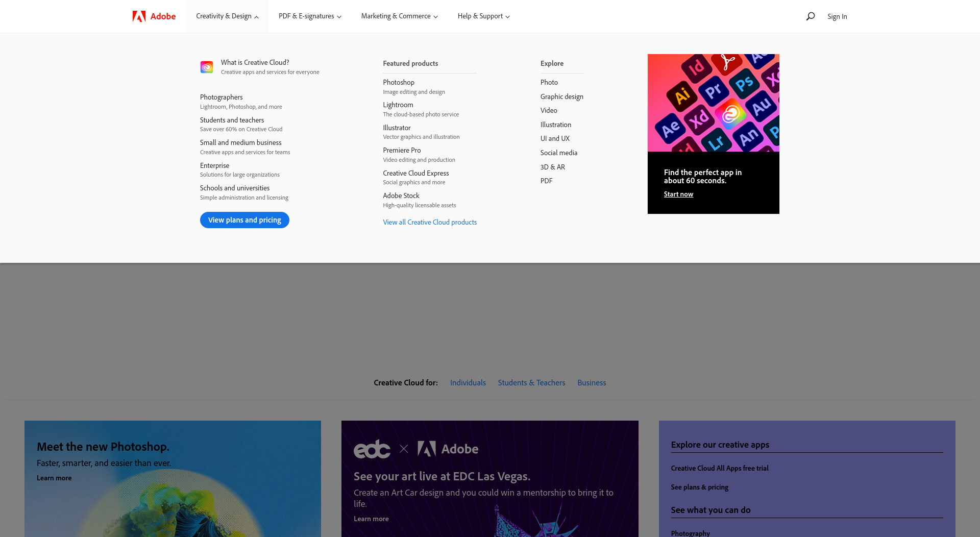This screenshot has width=980, height=537.
Task: Click View all Creative Cloud products
Action: 430,222
